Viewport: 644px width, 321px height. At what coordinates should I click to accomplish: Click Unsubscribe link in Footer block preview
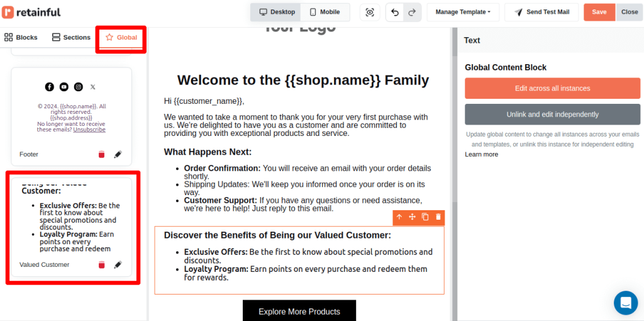[x=89, y=130]
